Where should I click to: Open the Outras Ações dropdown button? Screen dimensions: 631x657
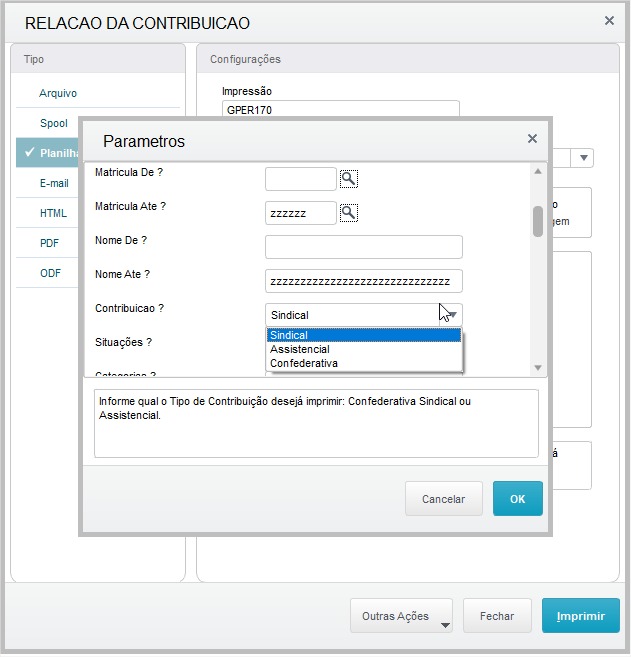pyautogui.click(x=401, y=616)
